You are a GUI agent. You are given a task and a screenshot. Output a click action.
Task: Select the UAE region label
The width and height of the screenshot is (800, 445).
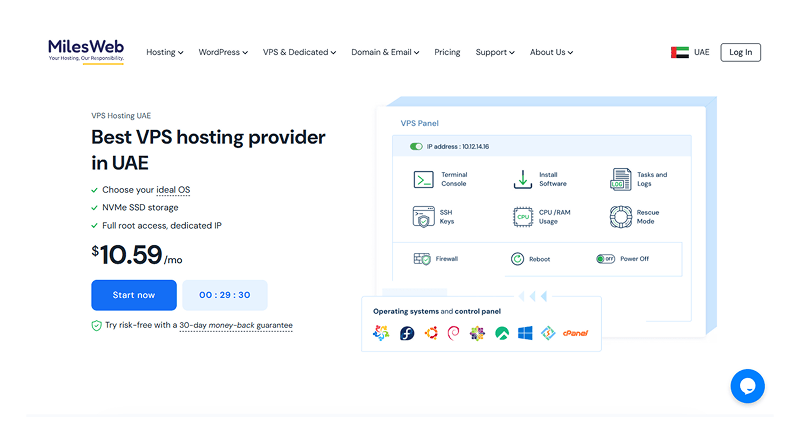click(x=702, y=52)
